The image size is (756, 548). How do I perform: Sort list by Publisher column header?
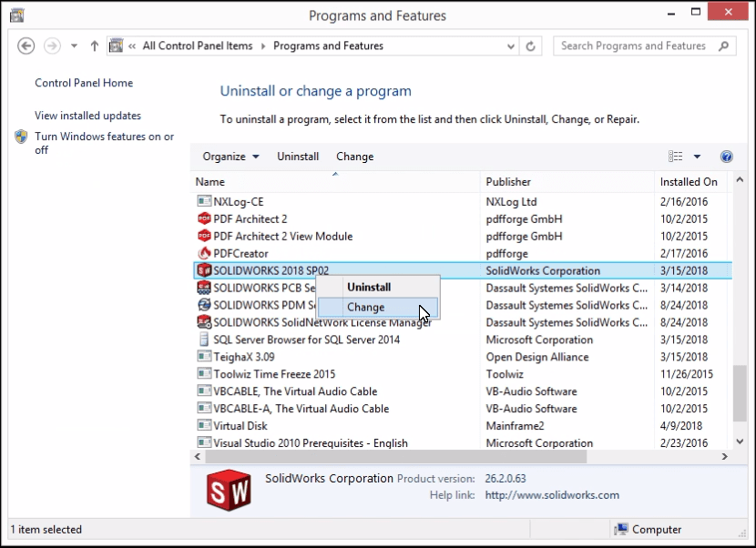click(x=508, y=182)
